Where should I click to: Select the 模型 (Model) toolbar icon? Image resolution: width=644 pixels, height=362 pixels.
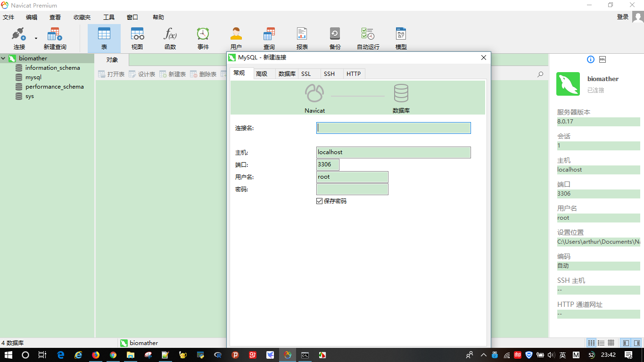point(401,38)
